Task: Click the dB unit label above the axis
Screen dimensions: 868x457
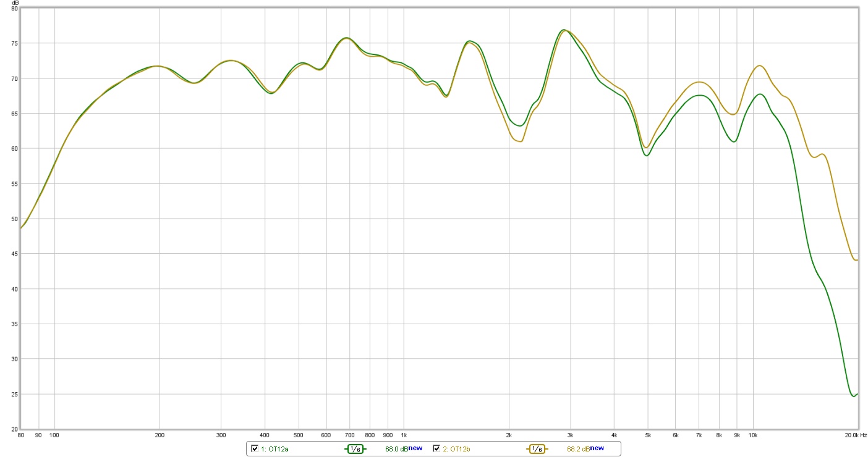Action: coord(15,3)
